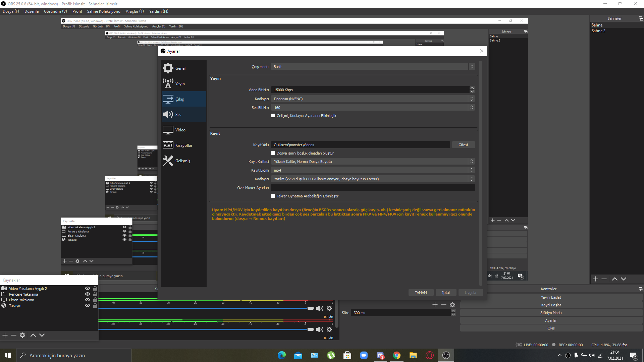Mute the first audio mixer channel
Viewport: 644px width, 362px height.
pyautogui.click(x=320, y=308)
